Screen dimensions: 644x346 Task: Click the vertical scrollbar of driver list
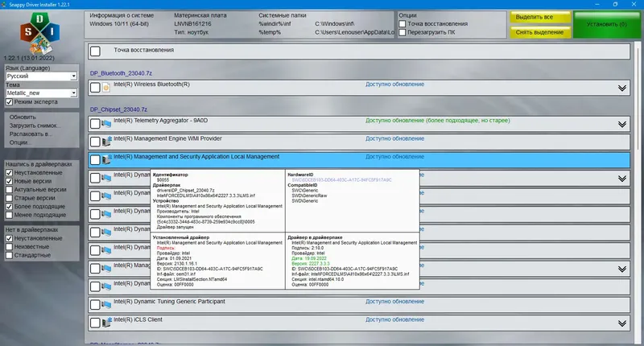[638, 192]
